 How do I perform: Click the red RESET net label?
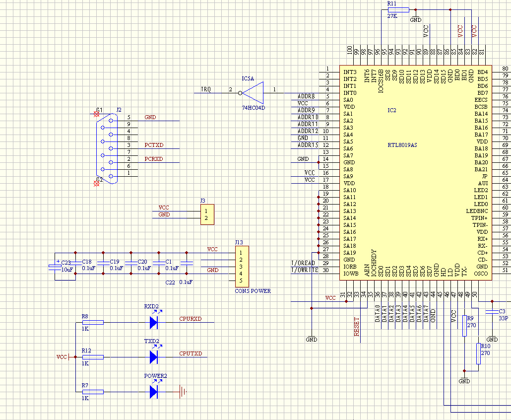tap(357, 327)
